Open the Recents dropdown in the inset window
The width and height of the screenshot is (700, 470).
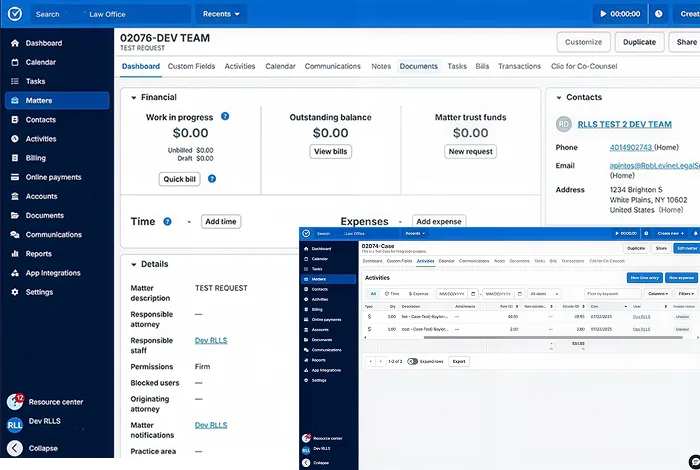pyautogui.click(x=415, y=233)
